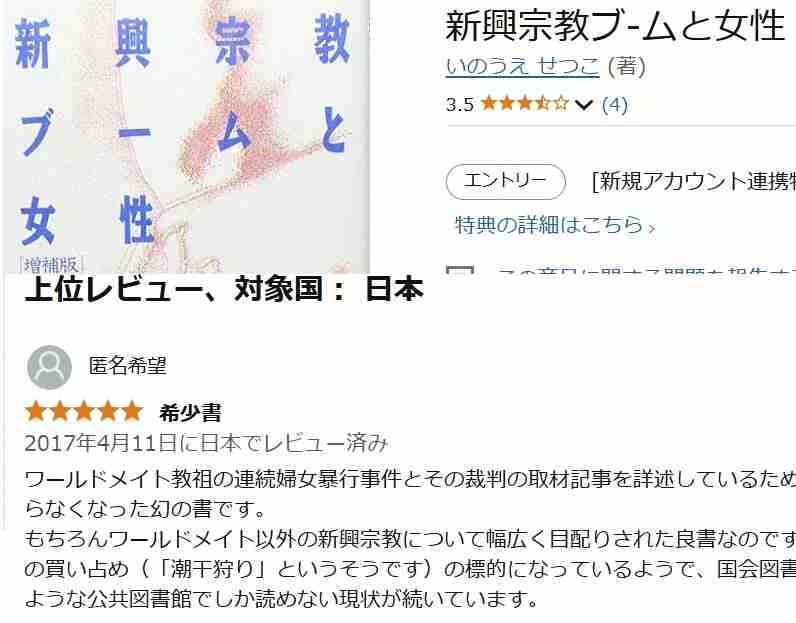Click the product title 新興宗教ブームと女性 heading
The width and height of the screenshot is (796, 623).
[x=616, y=25]
